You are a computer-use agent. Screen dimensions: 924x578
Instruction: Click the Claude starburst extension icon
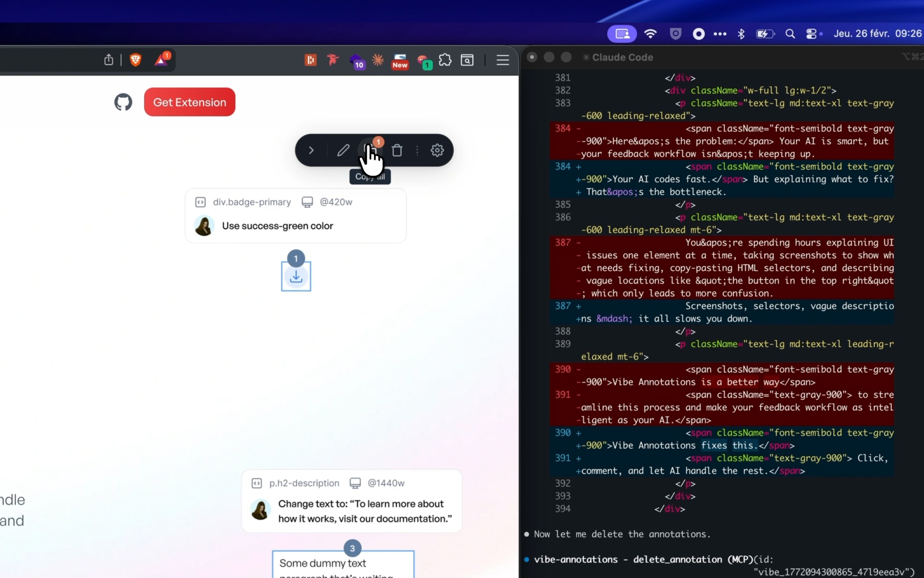pos(378,60)
